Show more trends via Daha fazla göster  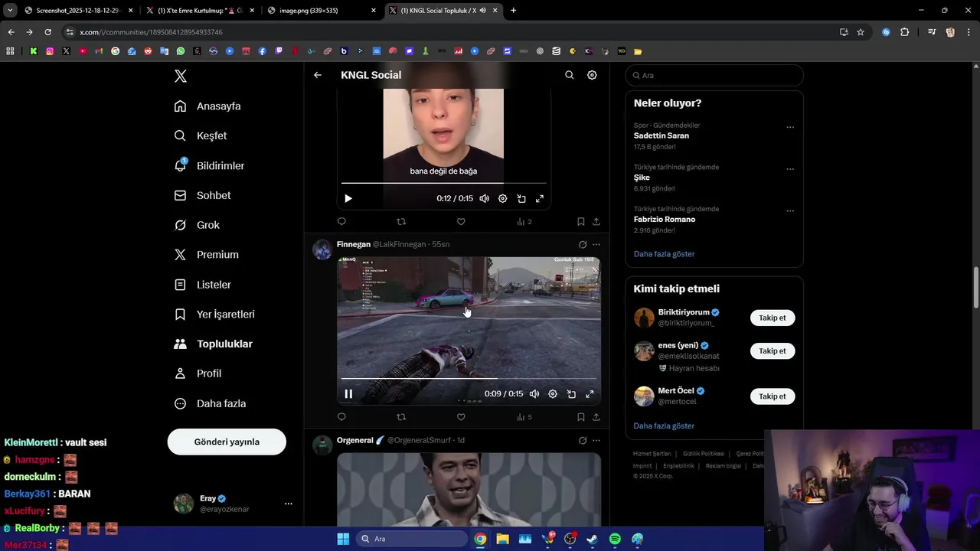(x=664, y=254)
